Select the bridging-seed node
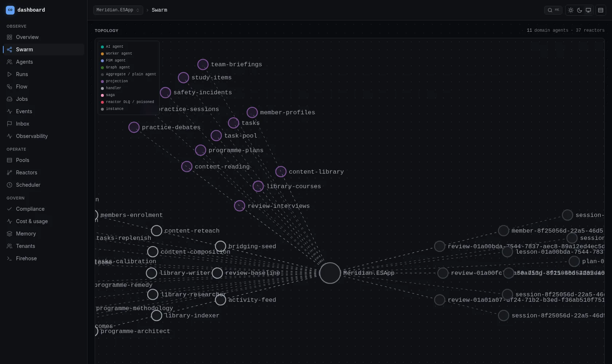 pos(220,246)
